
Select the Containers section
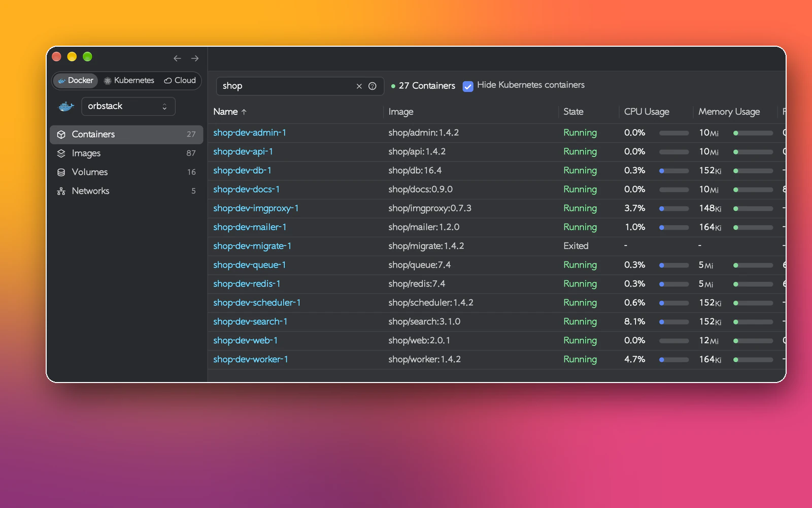126,135
